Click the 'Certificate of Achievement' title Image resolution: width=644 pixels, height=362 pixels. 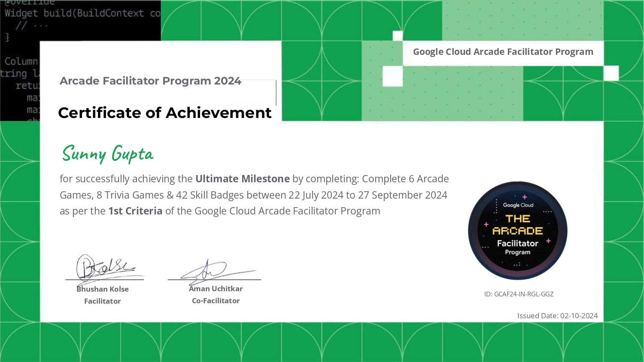coord(165,113)
